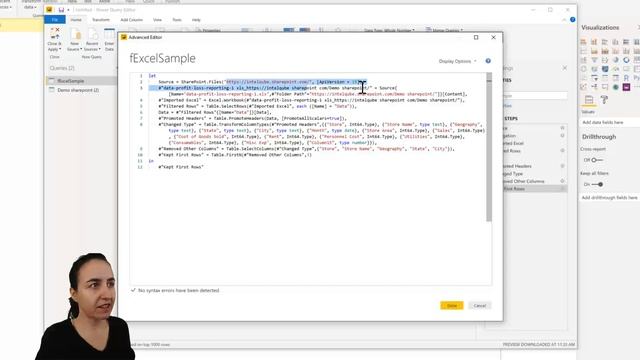Toggle the Cross-report drillthrough switch

pyautogui.click(x=597, y=160)
